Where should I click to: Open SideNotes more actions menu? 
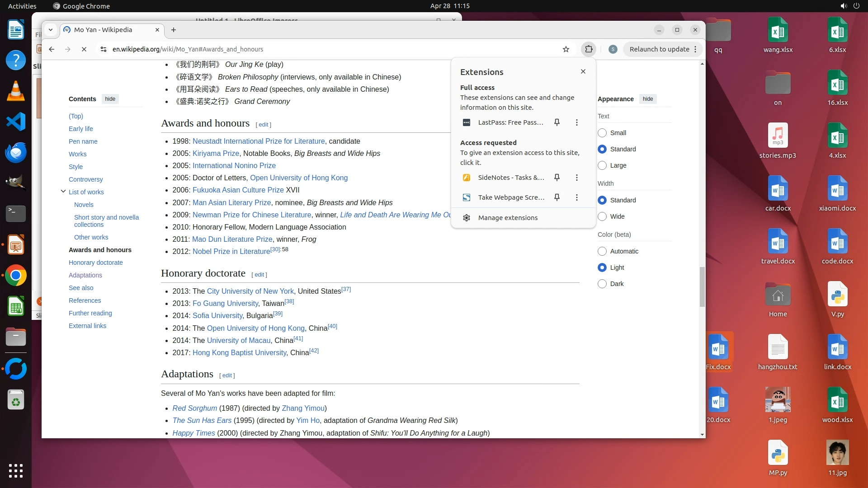tap(576, 178)
